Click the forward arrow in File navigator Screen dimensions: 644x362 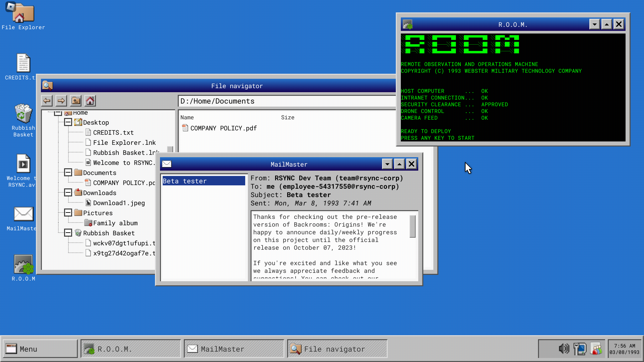[x=61, y=101]
